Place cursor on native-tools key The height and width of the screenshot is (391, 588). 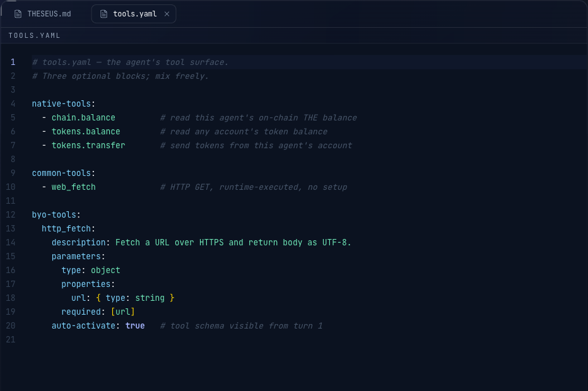(x=61, y=103)
